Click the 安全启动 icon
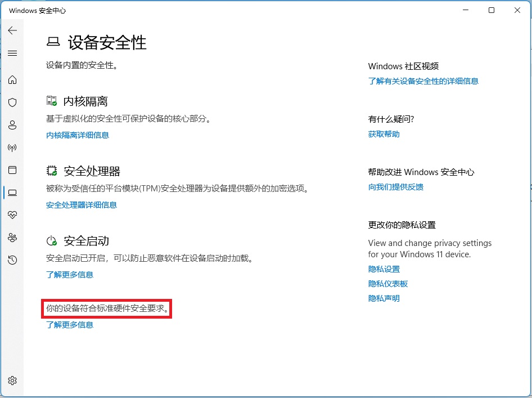 point(51,240)
